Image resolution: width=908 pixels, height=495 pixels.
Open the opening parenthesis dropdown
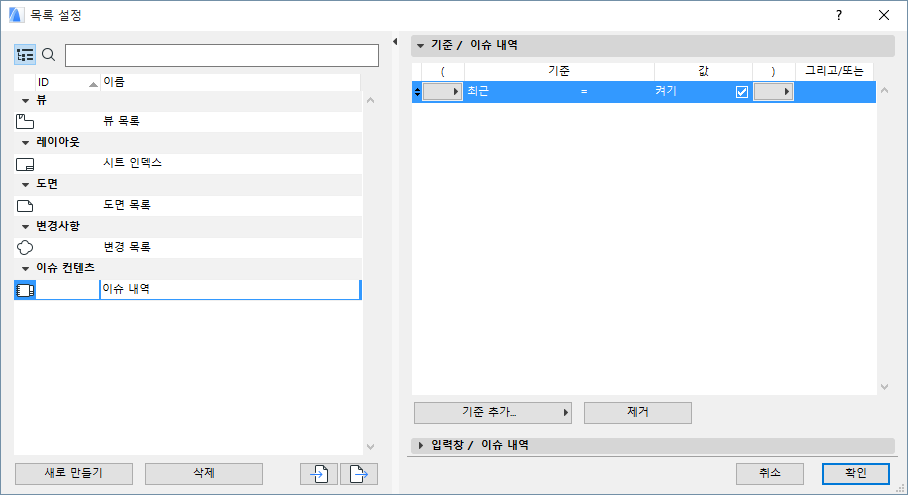pyautogui.click(x=442, y=91)
